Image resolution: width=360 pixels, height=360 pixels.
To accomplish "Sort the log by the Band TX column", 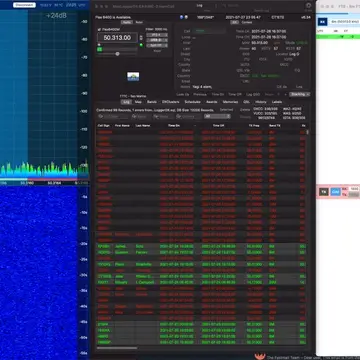I will click(x=274, y=126).
